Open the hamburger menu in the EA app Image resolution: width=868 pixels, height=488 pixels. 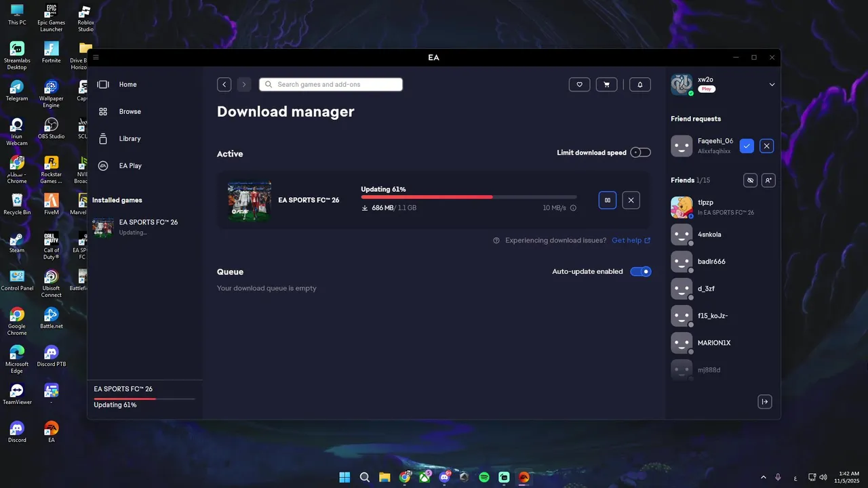click(96, 58)
